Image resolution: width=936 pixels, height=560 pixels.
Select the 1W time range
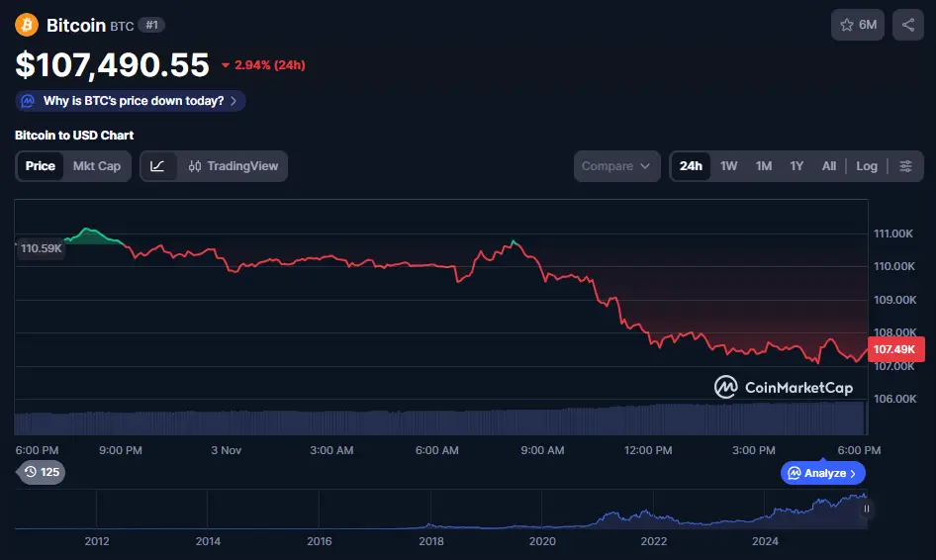[x=728, y=166]
